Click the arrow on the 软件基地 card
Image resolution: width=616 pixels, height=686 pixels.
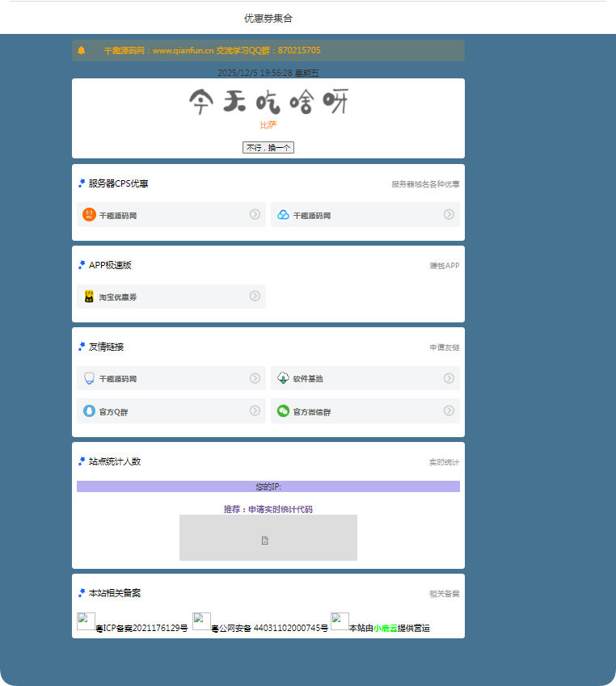coord(449,378)
